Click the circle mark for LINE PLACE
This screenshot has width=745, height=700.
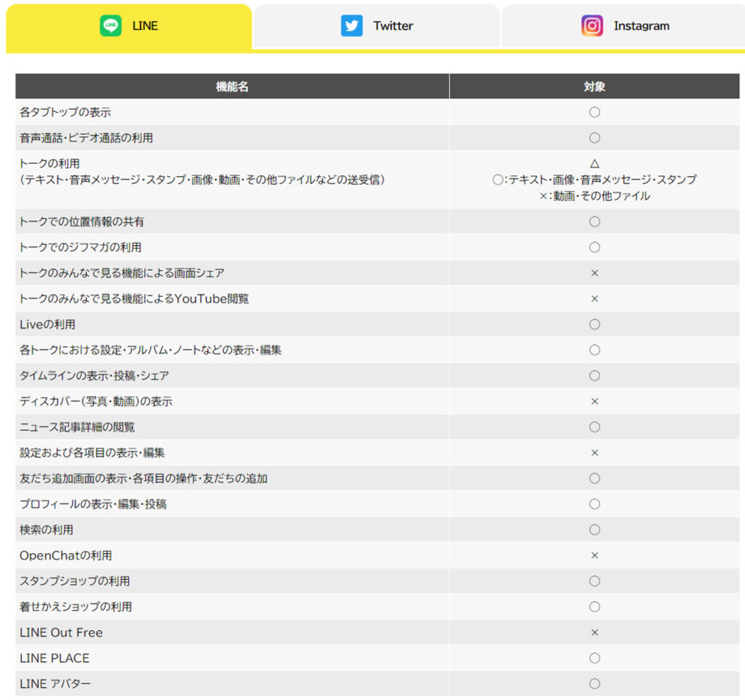594,658
